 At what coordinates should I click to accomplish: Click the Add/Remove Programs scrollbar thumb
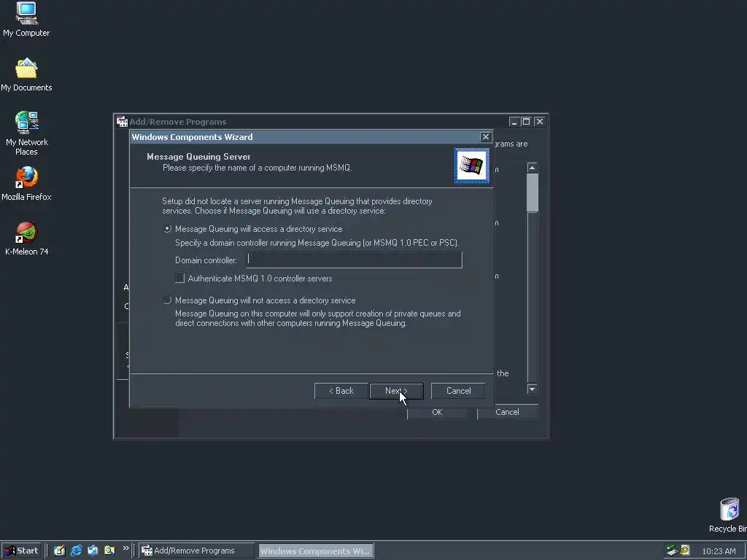(x=532, y=192)
